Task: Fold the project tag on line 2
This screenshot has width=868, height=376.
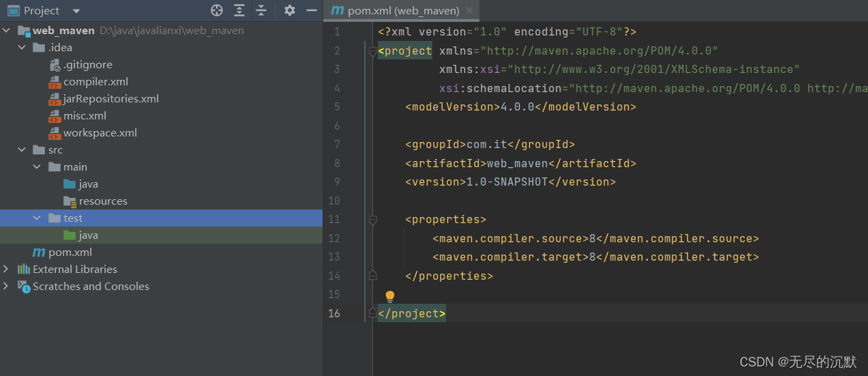Action: (372, 50)
